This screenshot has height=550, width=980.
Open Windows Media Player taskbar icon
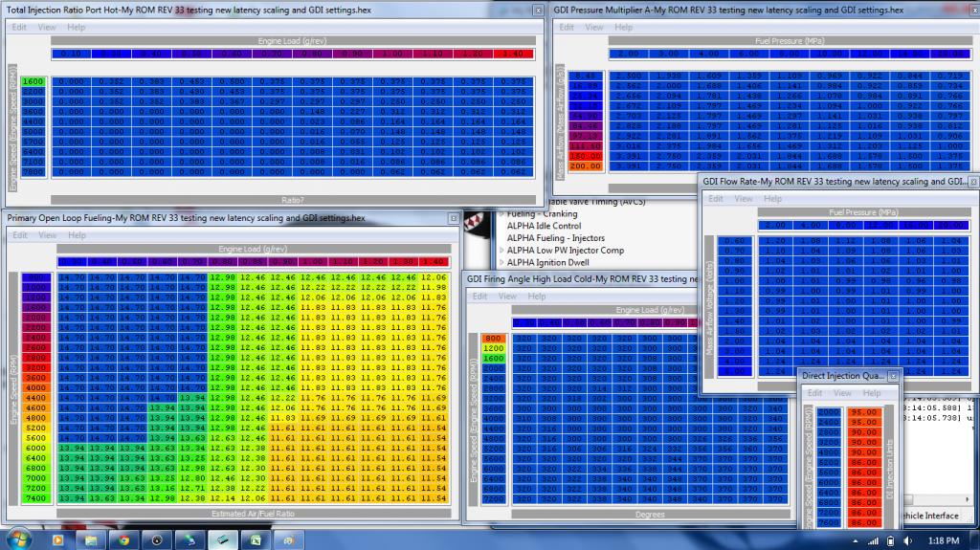point(57,539)
